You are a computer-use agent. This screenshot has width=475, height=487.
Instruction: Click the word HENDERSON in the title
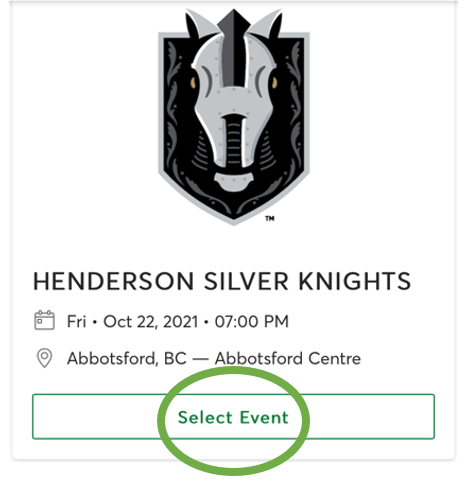[113, 281]
